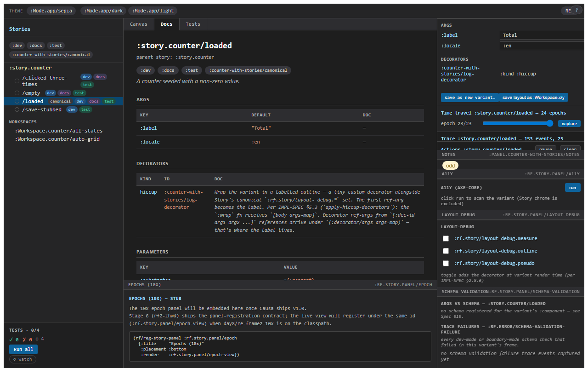Click the pending tests circle counter

coord(40,339)
